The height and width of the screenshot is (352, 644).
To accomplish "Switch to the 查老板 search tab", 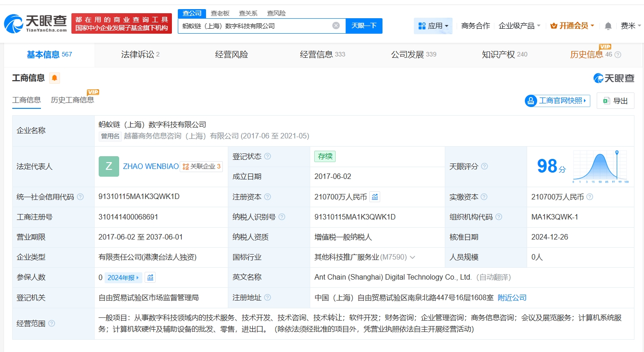I will 220,13.
